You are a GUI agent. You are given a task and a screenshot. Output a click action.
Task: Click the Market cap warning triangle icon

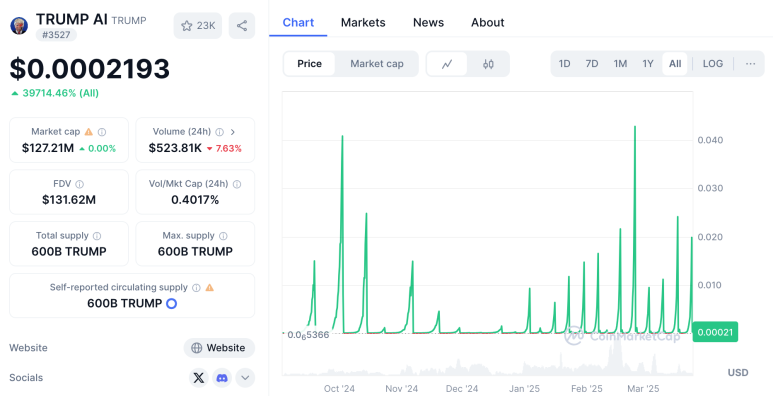[x=89, y=132]
